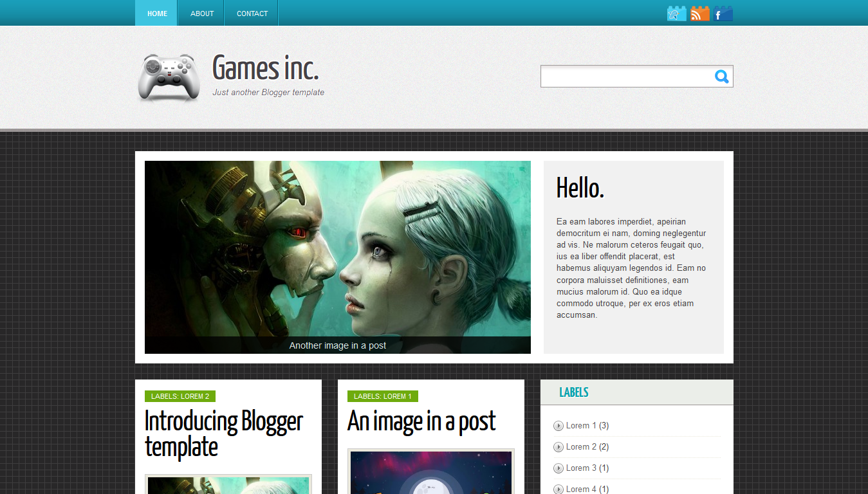Click the bullet icon beside Lorem 3

[x=558, y=468]
